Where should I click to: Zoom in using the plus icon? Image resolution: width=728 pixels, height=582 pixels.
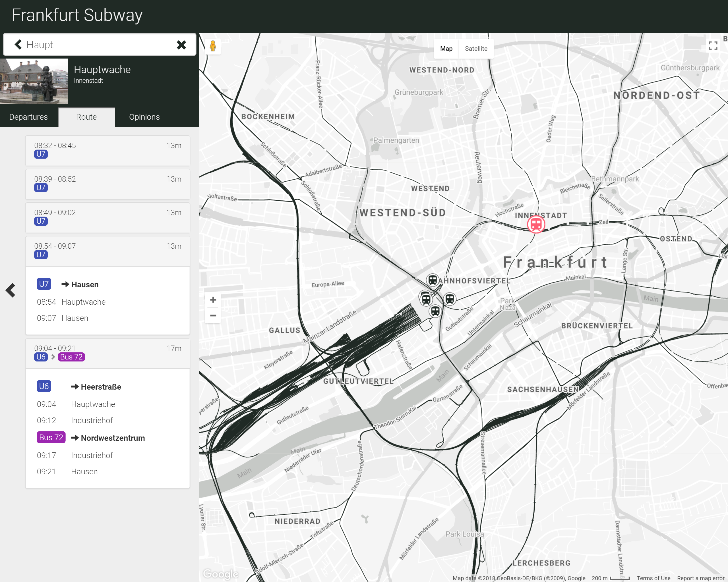coord(213,299)
